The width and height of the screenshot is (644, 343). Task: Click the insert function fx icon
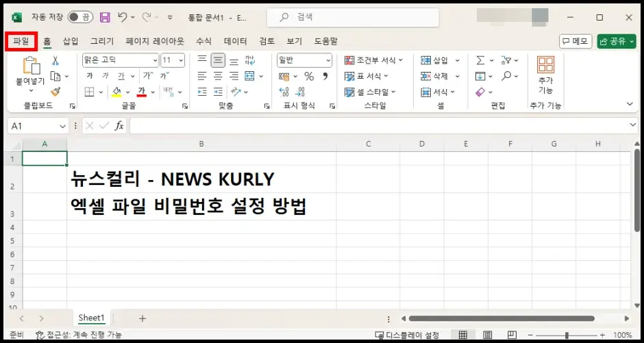click(119, 126)
